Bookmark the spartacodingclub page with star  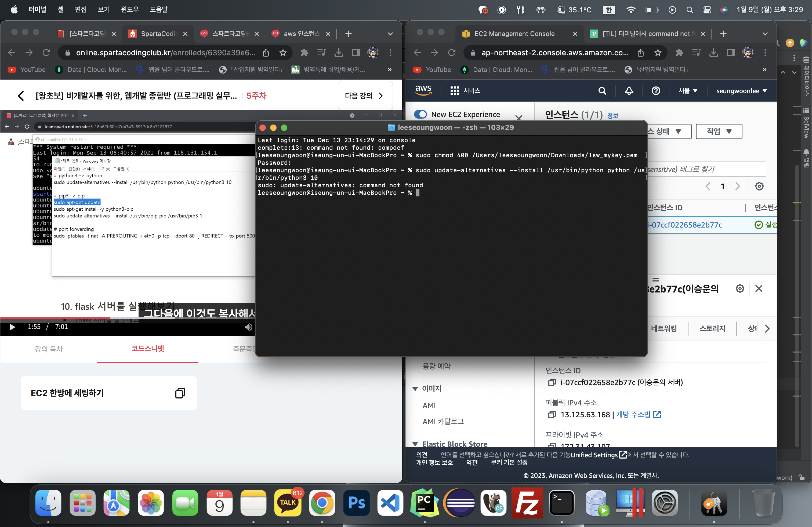(283, 53)
